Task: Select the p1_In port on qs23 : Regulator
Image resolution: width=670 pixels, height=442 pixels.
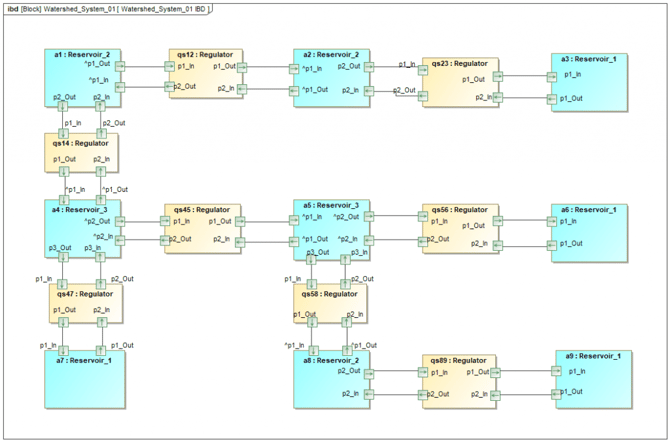Action: (x=423, y=70)
